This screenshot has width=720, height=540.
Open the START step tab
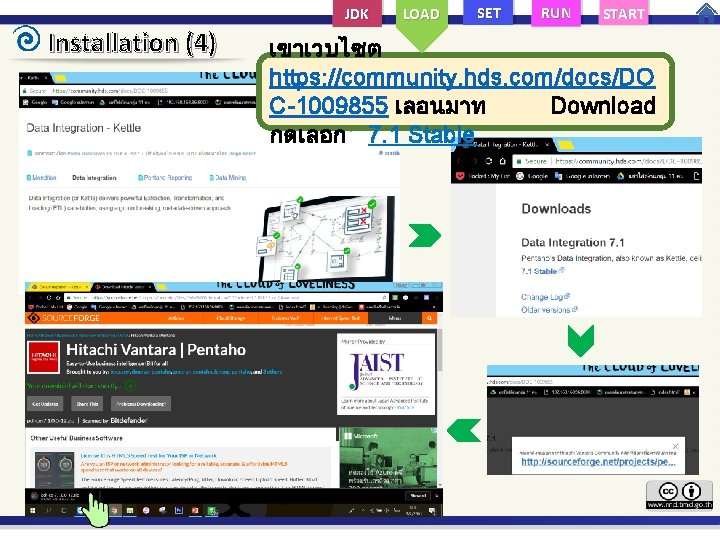point(624,13)
